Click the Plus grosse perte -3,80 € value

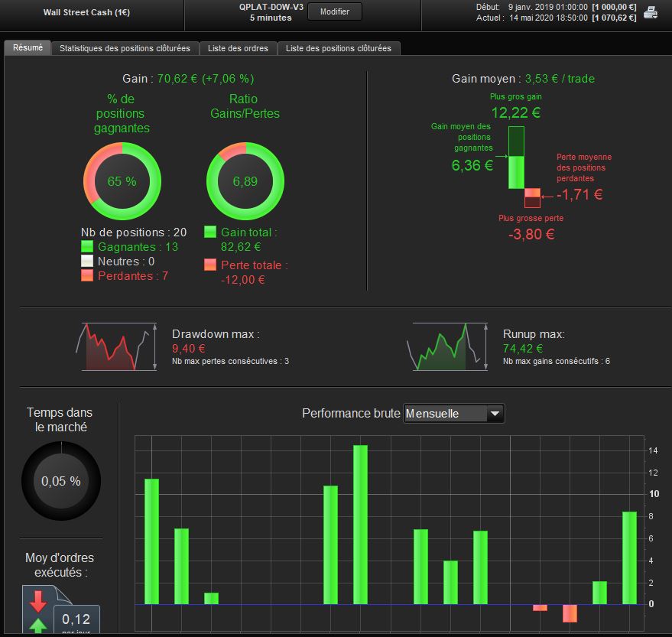[531, 234]
